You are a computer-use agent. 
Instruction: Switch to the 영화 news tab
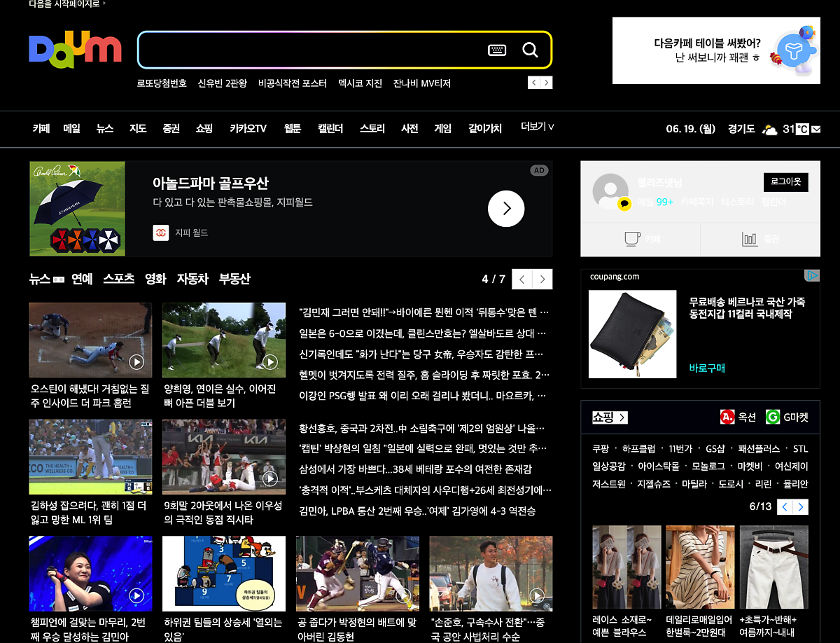click(155, 279)
